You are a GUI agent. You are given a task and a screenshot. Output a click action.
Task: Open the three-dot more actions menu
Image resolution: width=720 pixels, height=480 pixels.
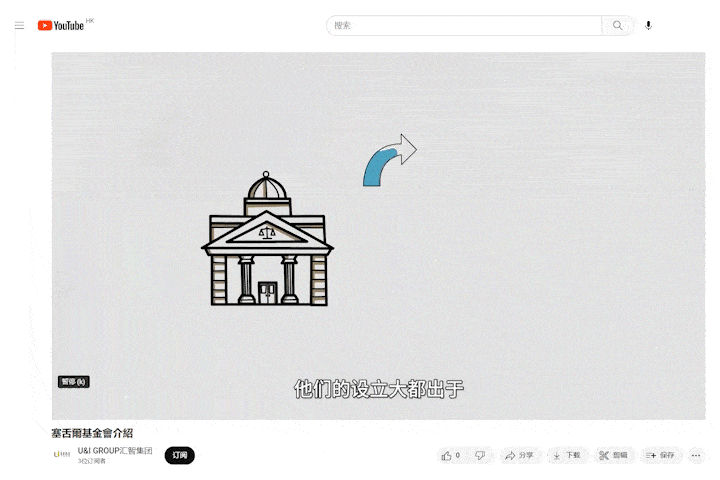tap(696, 455)
